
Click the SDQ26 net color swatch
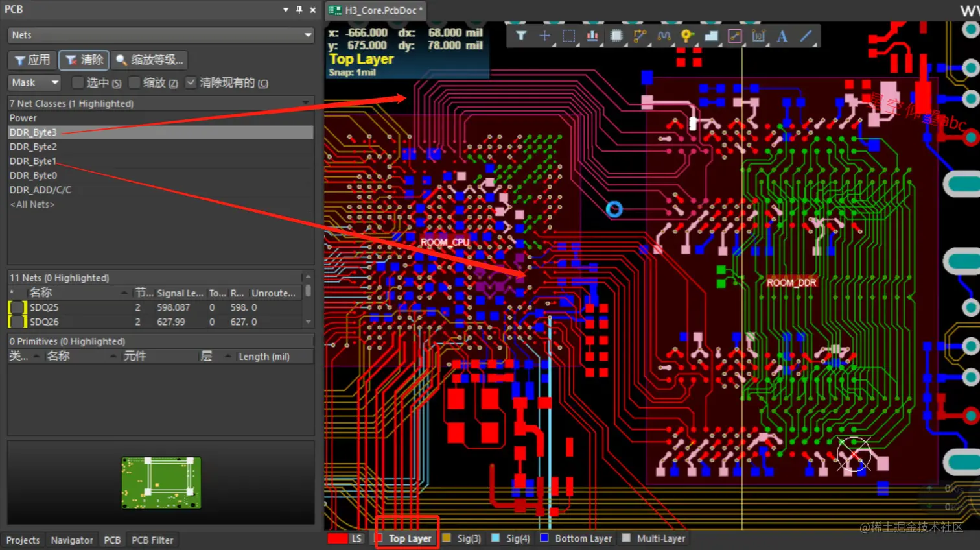pos(17,322)
